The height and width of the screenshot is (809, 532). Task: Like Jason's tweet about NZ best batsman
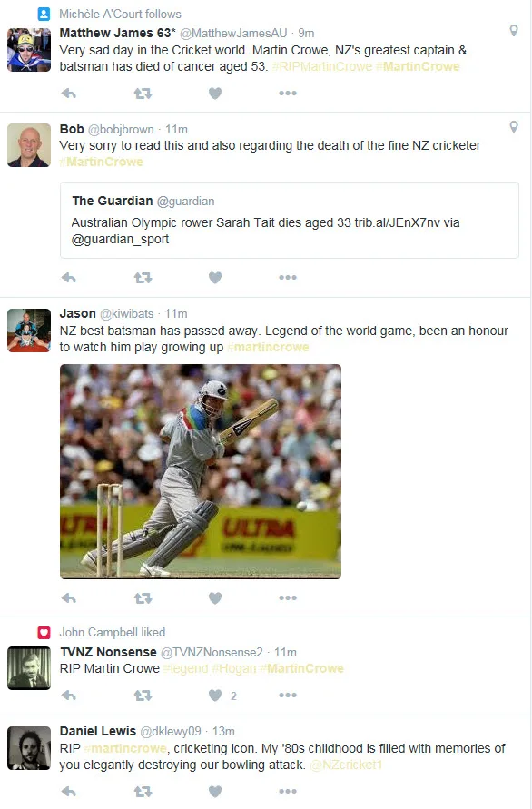tap(215, 598)
